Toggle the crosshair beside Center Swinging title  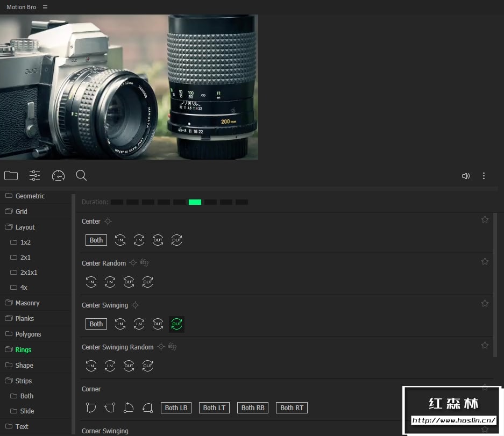pyautogui.click(x=136, y=305)
